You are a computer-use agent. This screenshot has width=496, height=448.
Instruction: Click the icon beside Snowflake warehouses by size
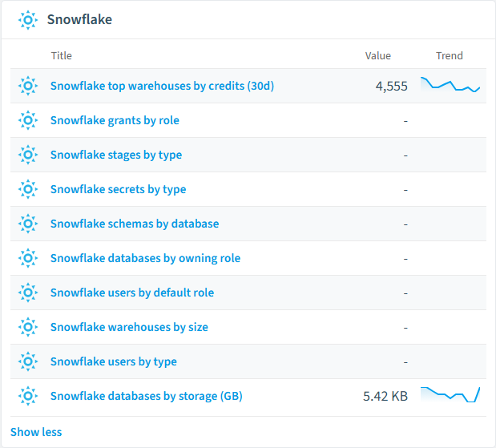click(28, 327)
